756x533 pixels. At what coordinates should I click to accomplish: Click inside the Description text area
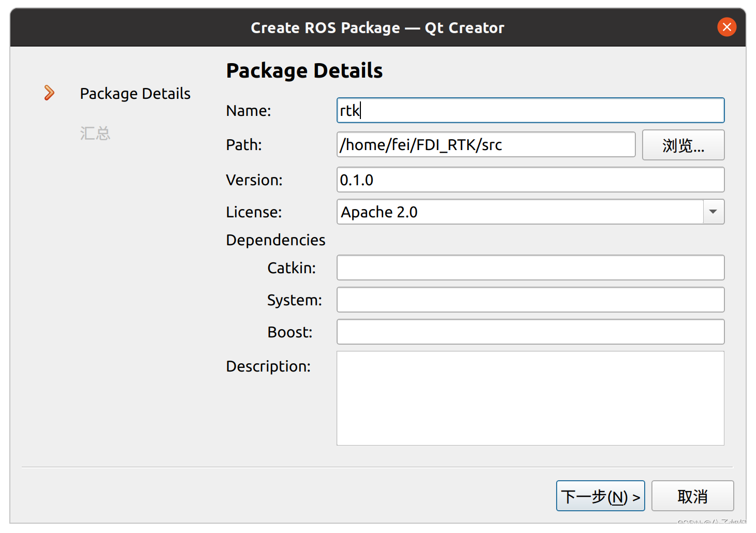pyautogui.click(x=530, y=397)
